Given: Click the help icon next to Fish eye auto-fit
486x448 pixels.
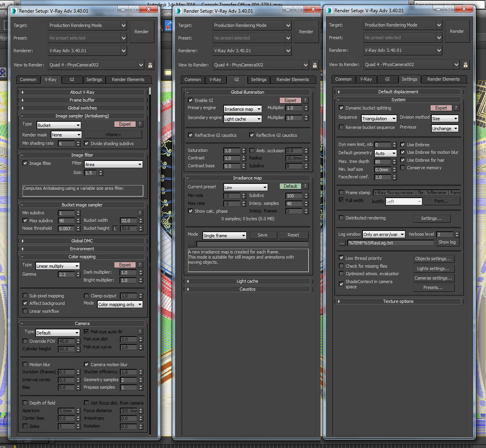Looking at the screenshot, I should [140, 332].
